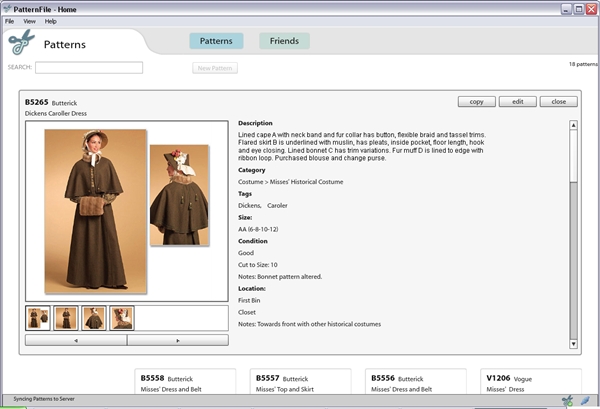Click the PatternFile scissors logo
600x409 pixels.
coord(21,42)
